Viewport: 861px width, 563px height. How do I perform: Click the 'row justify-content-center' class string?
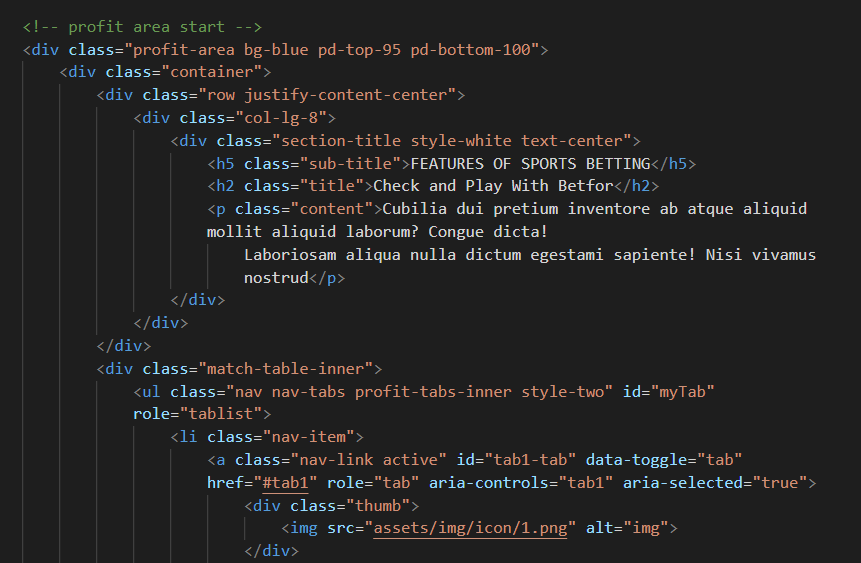[x=331, y=95]
